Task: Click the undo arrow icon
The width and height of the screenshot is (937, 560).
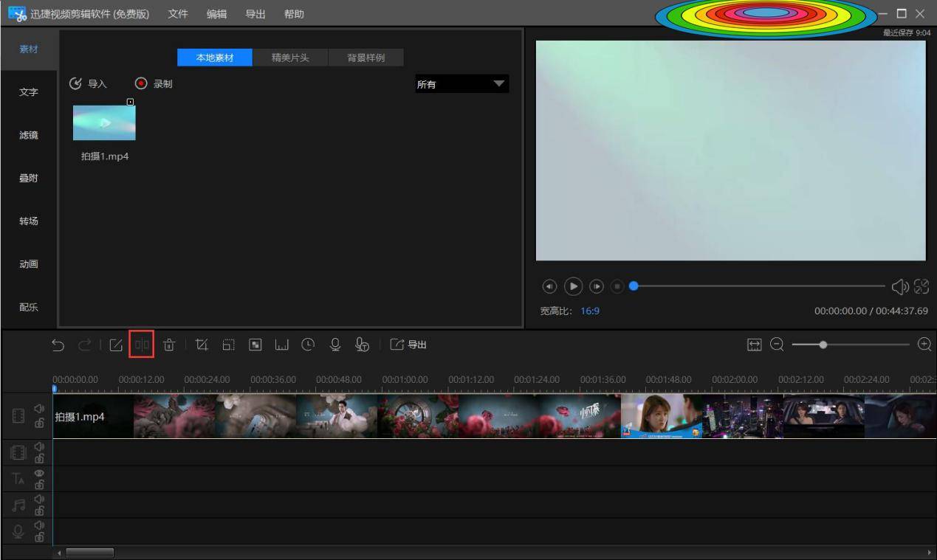Action: [58, 345]
